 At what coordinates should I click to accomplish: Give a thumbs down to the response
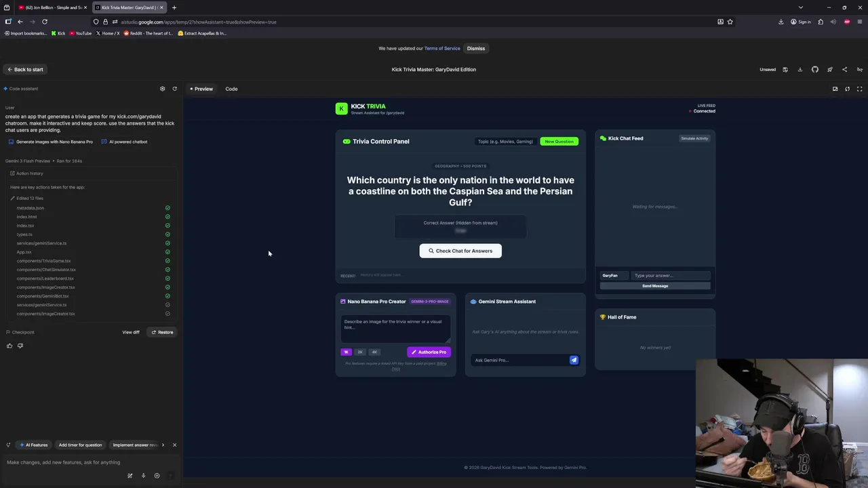point(20,346)
